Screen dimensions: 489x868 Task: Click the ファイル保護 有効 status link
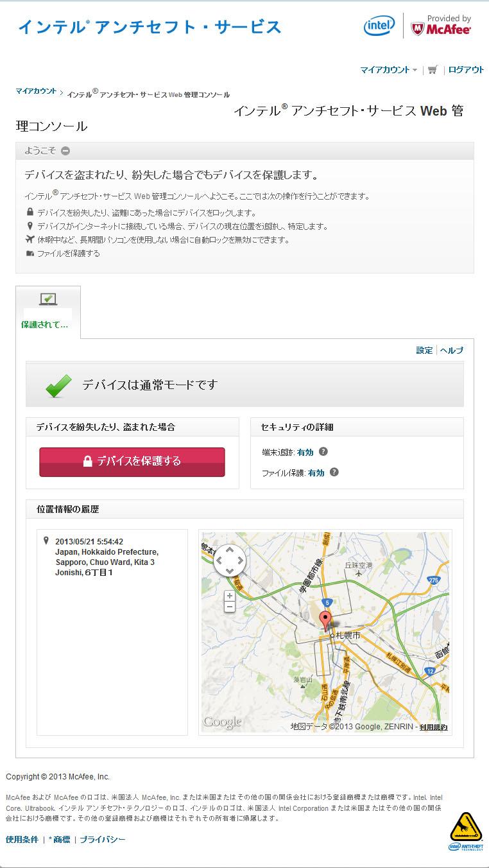pos(316,473)
